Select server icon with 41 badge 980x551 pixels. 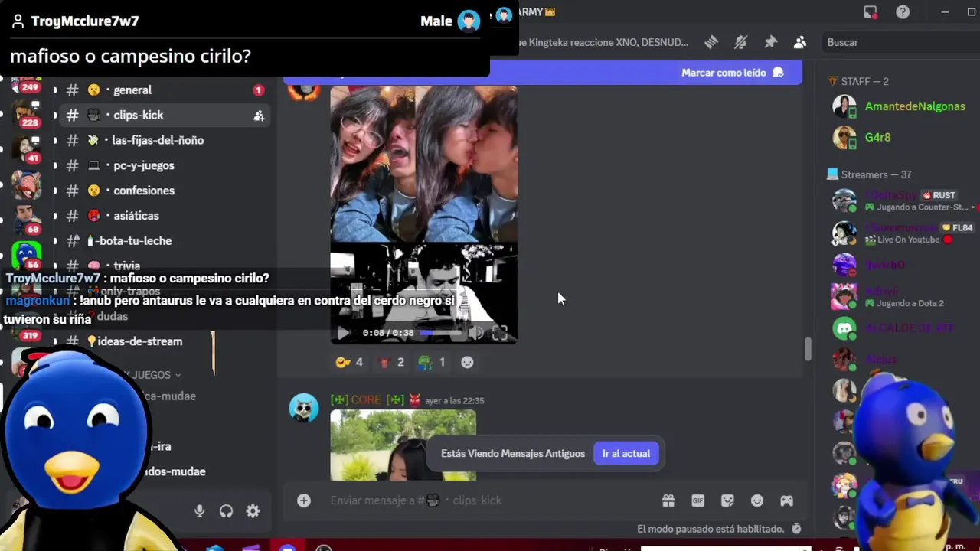point(25,149)
